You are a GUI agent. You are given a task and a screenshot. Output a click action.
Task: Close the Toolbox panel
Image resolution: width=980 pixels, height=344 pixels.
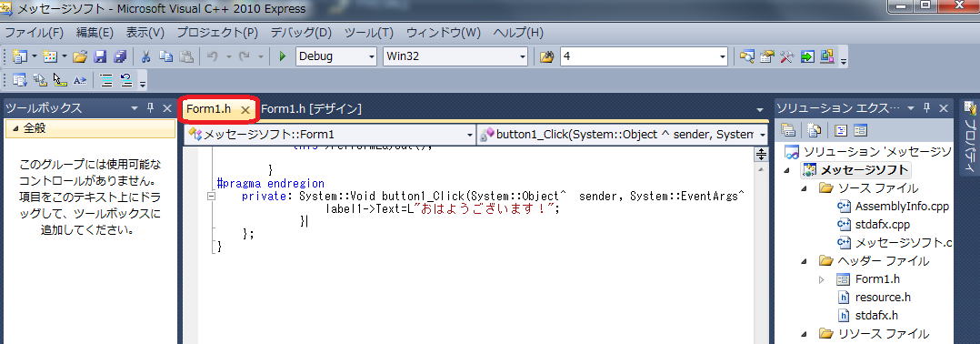click(x=167, y=108)
